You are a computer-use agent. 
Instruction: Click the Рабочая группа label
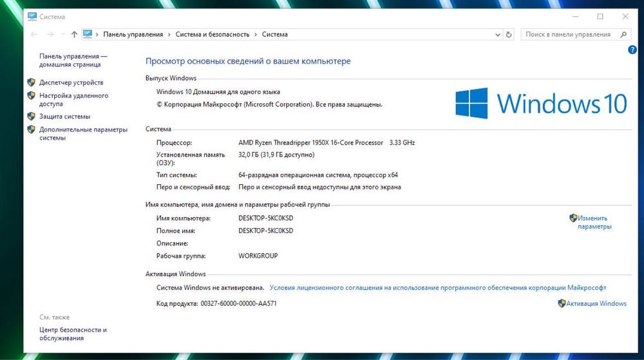click(x=181, y=256)
